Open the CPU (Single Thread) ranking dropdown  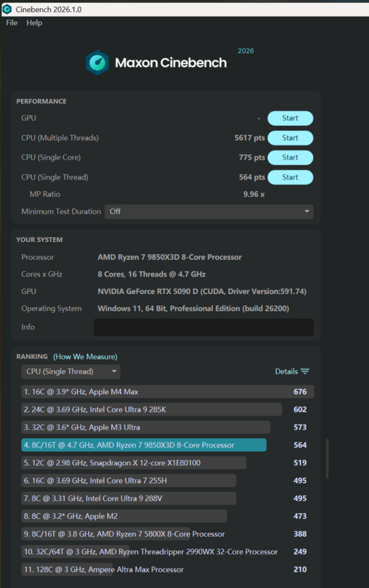point(70,371)
